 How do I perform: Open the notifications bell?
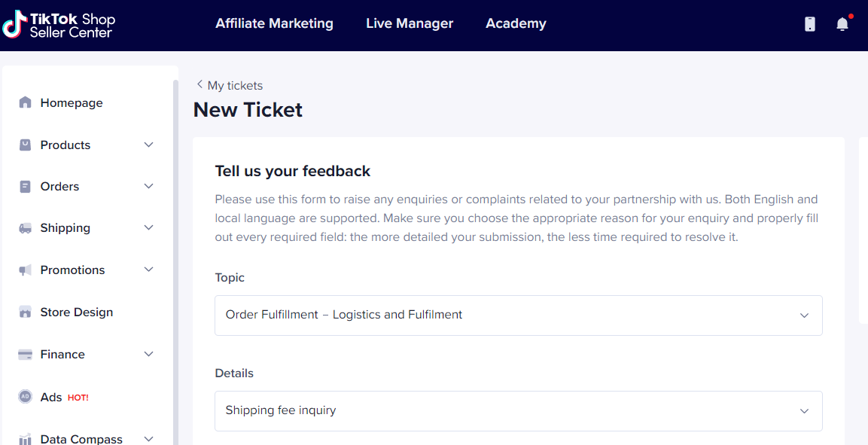pos(842,24)
